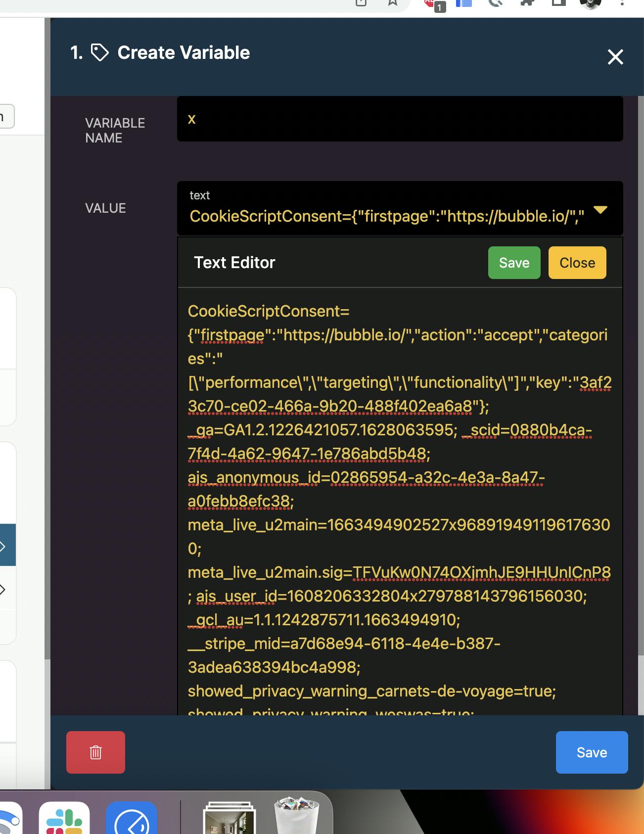Viewport: 644px width, 834px height.
Task: Click the "_gcl_au=1.1.1242875711.1663494910;" text
Action: coord(324,620)
